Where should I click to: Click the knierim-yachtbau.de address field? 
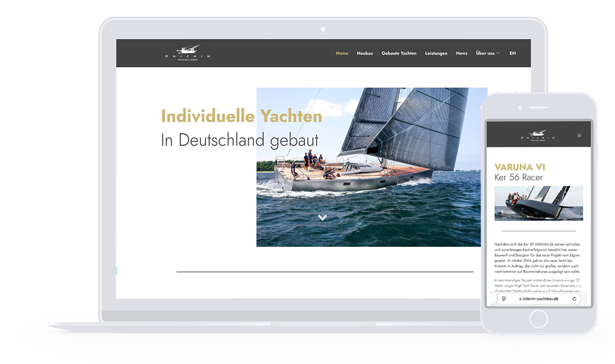coord(540,299)
